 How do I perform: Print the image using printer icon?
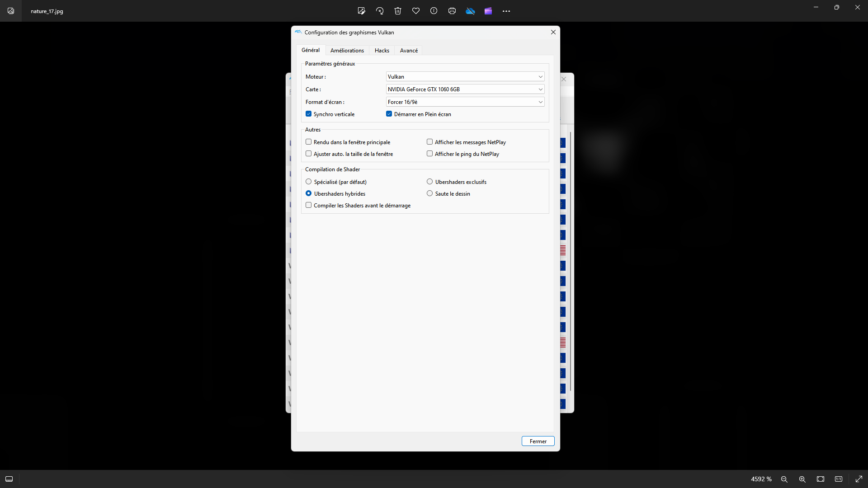pos(452,11)
